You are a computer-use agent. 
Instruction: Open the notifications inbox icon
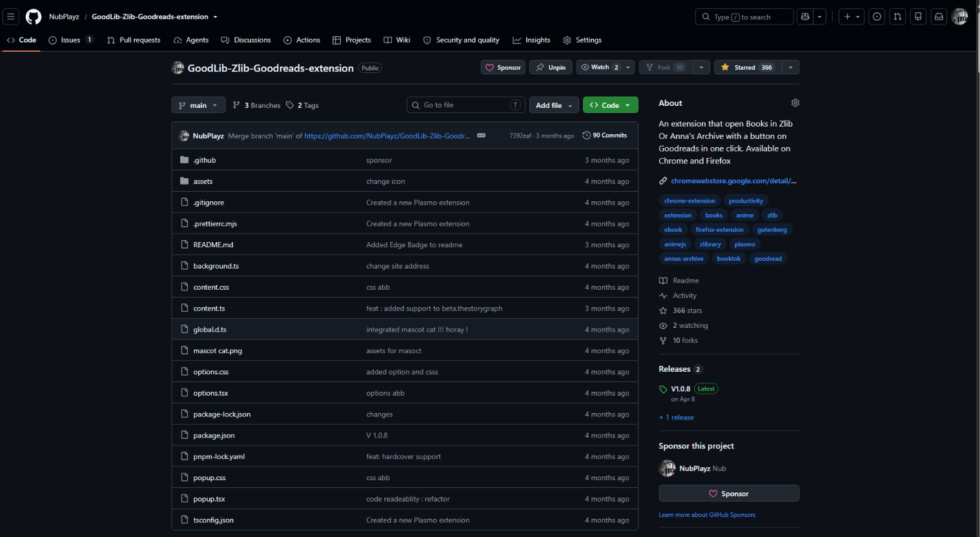[x=939, y=17]
